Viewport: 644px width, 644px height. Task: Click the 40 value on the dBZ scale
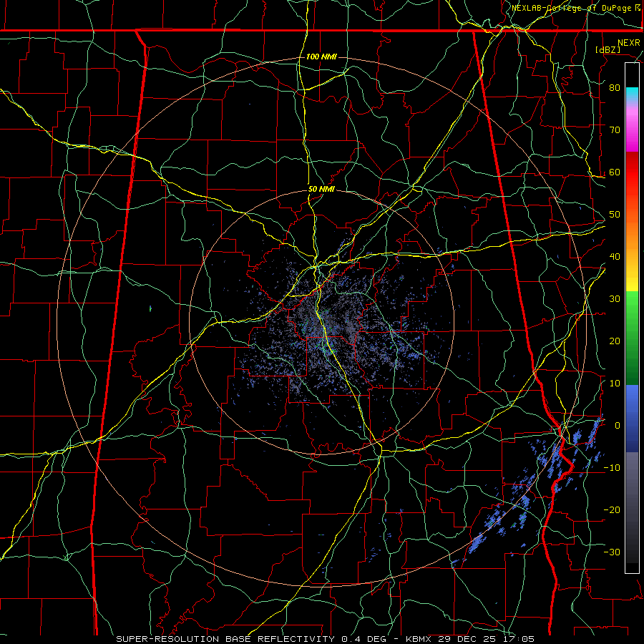[x=615, y=257]
